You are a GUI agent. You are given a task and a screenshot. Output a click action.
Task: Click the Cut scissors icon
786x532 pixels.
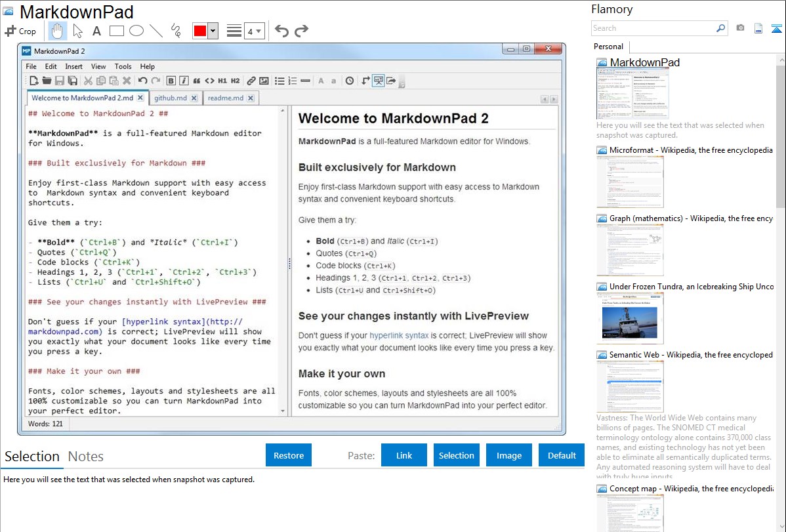click(x=88, y=81)
